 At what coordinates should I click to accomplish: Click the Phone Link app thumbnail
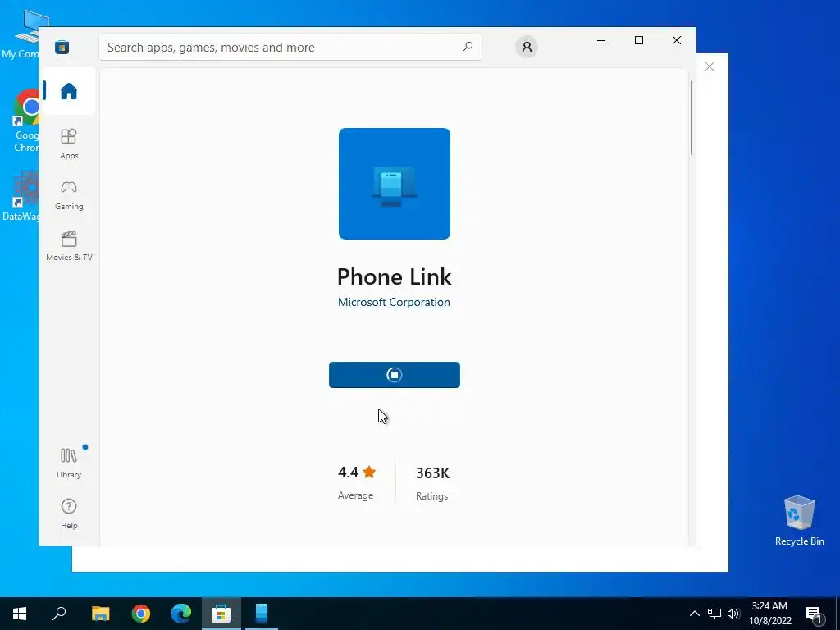(395, 183)
